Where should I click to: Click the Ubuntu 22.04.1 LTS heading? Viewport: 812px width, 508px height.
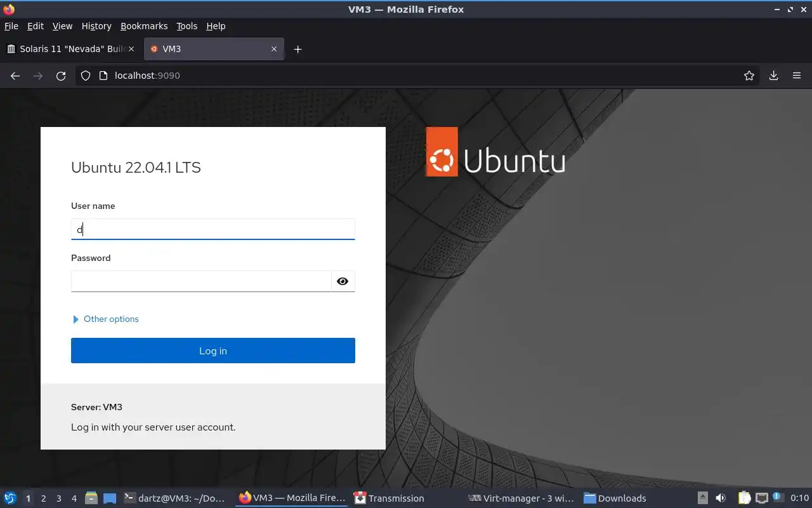pos(136,168)
